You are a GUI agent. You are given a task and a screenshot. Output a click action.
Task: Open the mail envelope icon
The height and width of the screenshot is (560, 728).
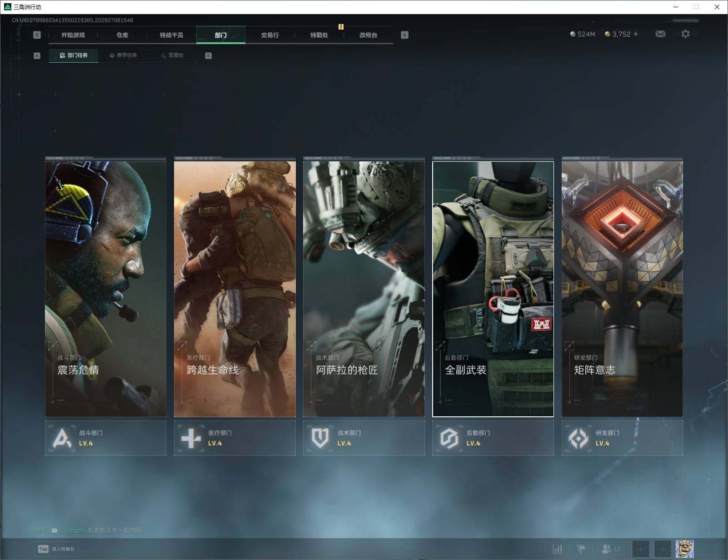pyautogui.click(x=660, y=34)
